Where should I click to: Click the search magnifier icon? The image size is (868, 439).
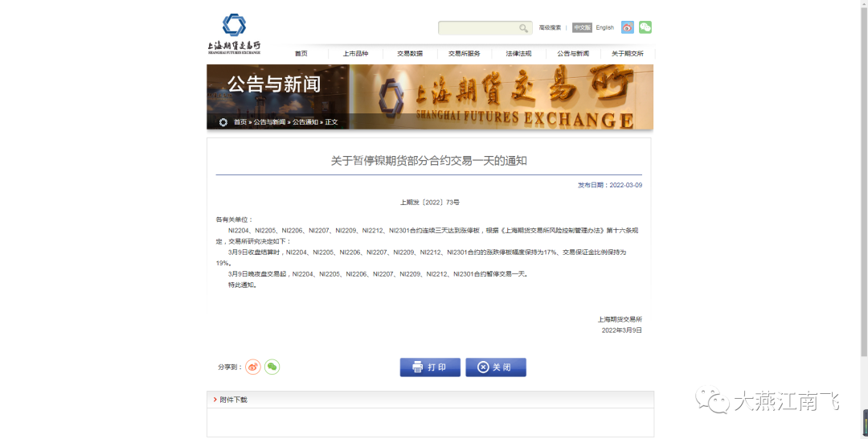[523, 28]
